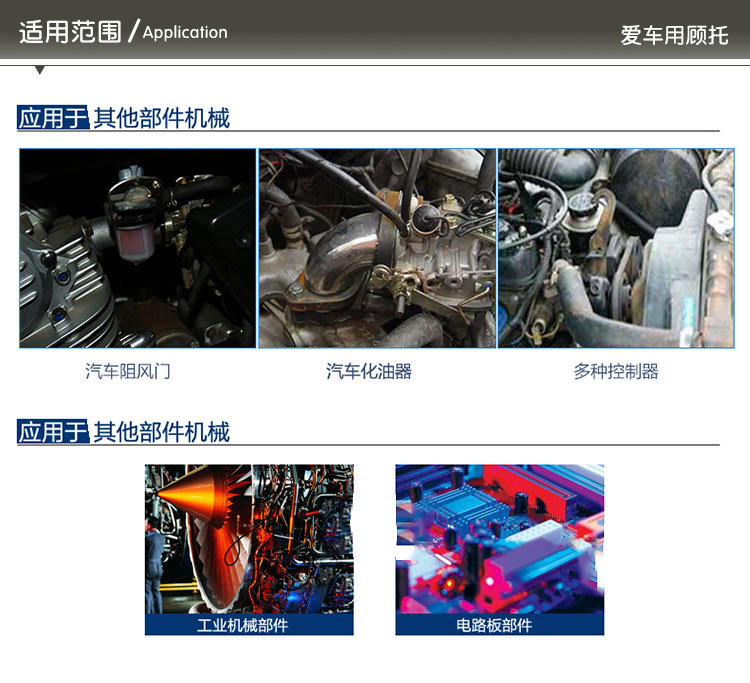Click the 应用于 tag above the car engine photos
This screenshot has height=683, width=750.
coord(53,118)
